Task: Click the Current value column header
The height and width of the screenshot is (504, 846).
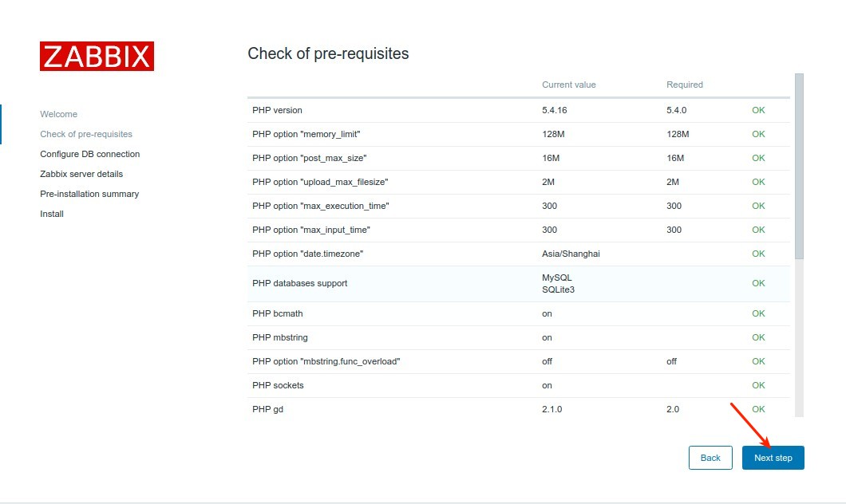Action: point(569,85)
